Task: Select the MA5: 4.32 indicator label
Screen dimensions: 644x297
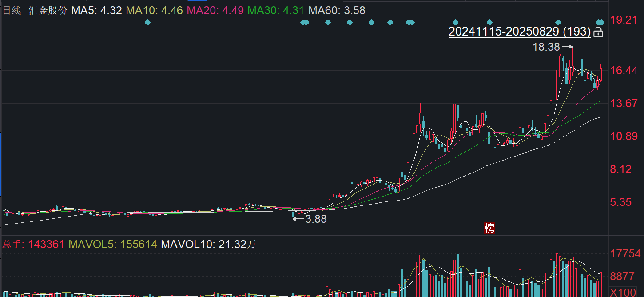Action: (x=97, y=11)
